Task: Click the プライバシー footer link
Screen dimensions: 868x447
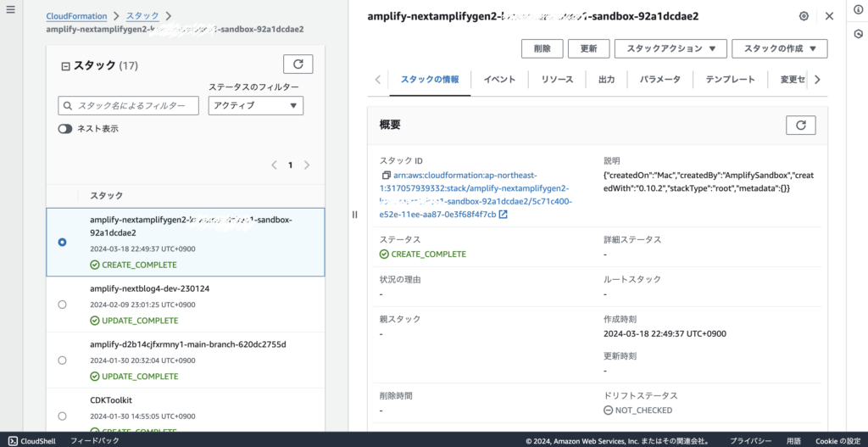Action: [750, 441]
